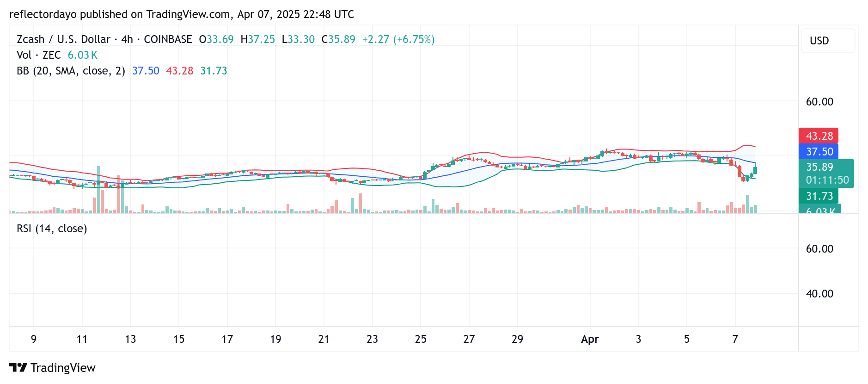Click date 19 on time axis

(x=275, y=339)
